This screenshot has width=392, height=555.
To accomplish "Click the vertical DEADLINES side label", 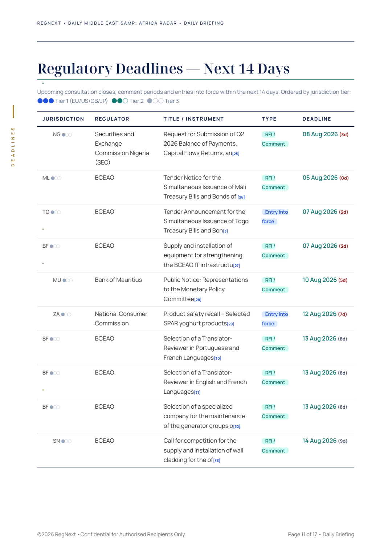I will (x=13, y=147).
